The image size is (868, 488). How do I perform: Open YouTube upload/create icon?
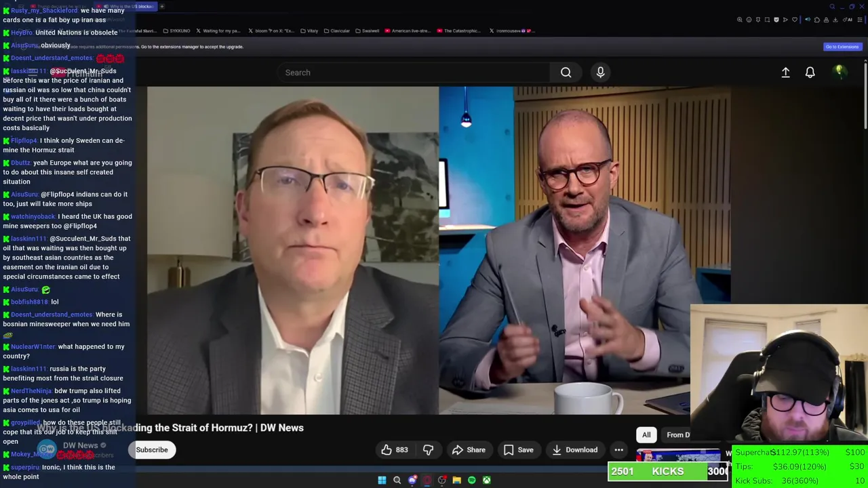pos(785,73)
